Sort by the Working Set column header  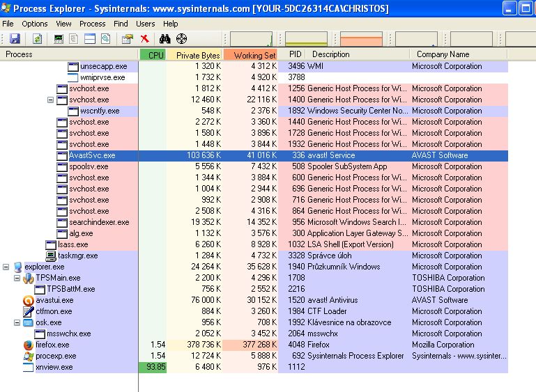(x=250, y=54)
